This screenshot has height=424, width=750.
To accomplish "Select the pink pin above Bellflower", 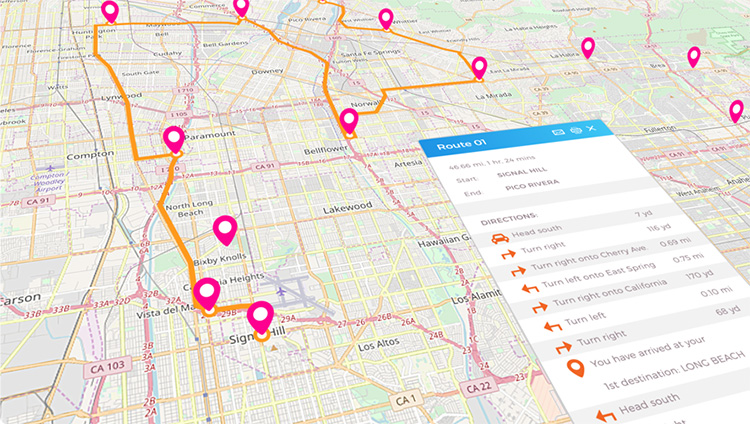I will click(349, 122).
